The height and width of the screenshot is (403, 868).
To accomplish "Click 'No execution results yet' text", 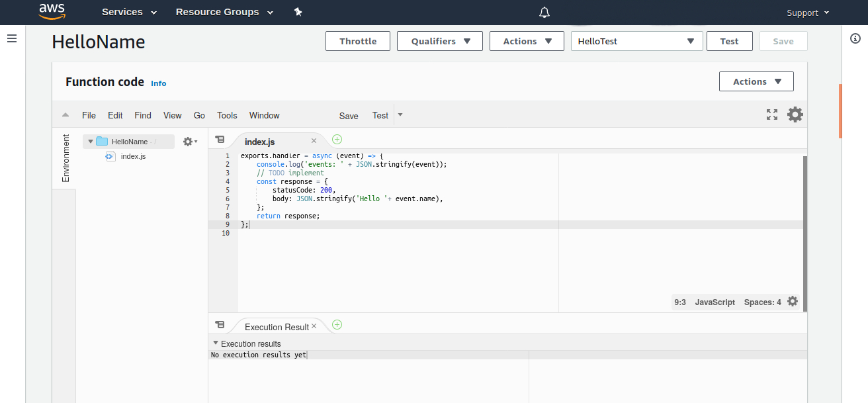I will point(259,355).
